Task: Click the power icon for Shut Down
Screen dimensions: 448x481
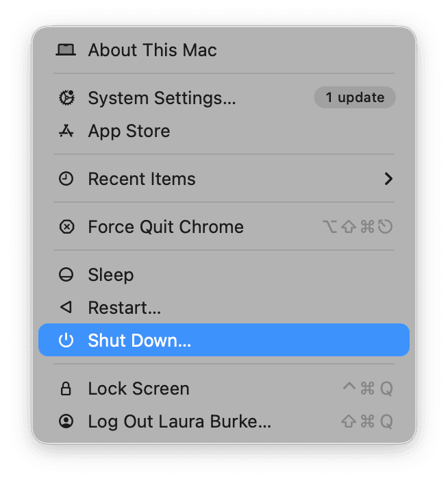Action: tap(66, 341)
